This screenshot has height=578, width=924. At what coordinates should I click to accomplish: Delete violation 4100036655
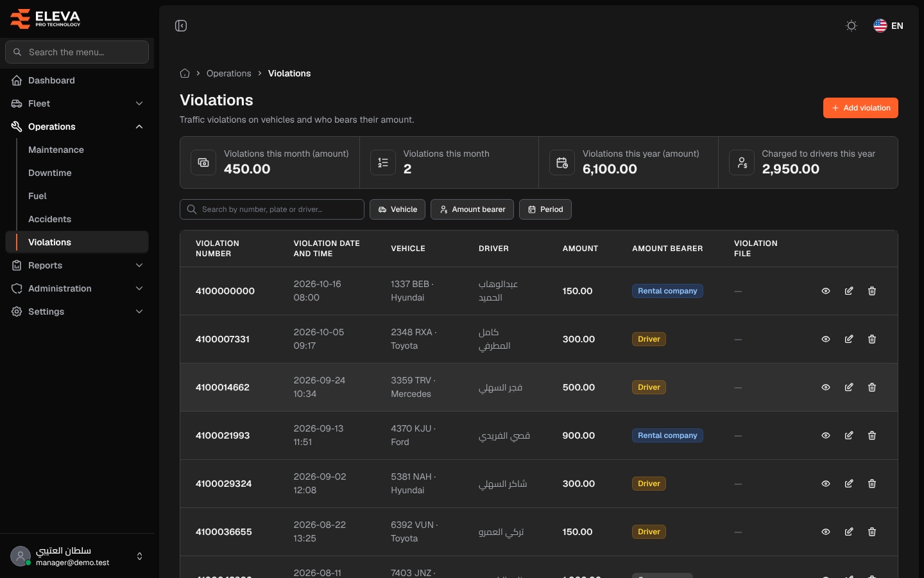pos(872,532)
